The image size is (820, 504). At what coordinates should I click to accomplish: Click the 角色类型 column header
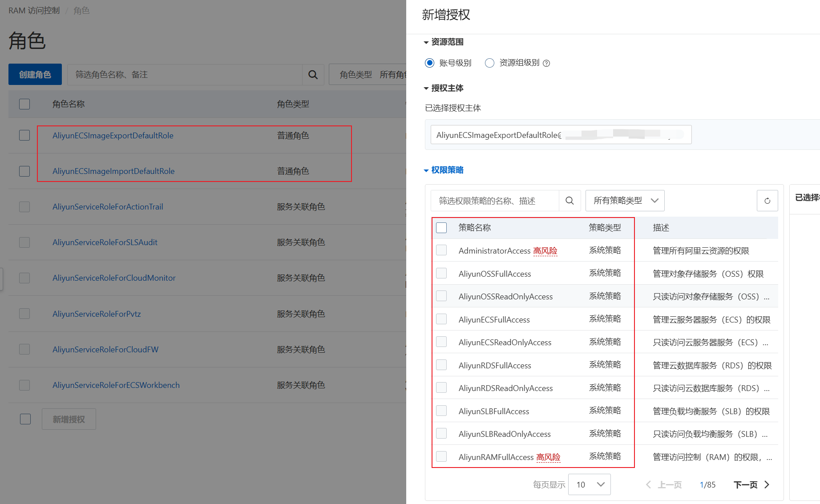[x=293, y=104]
